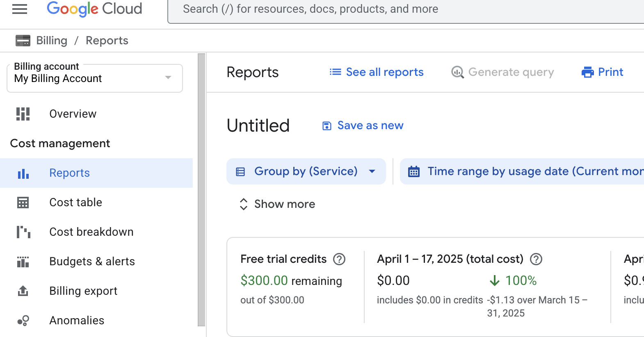Click the Print printer icon

tap(588, 72)
